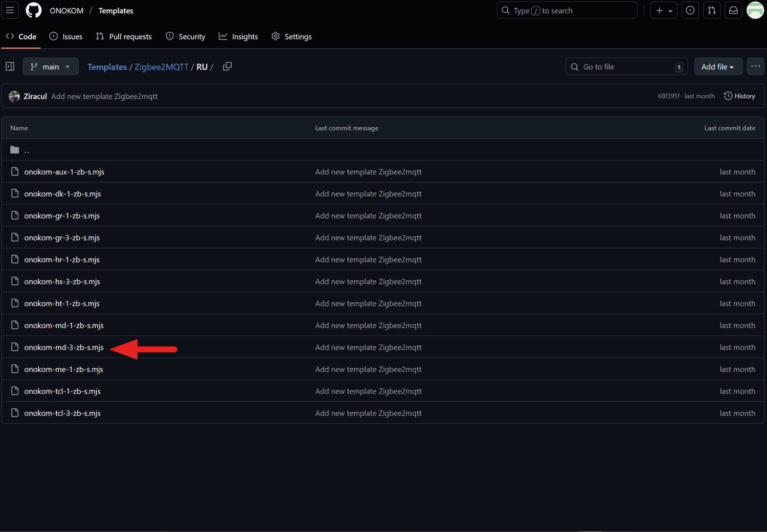The image size is (767, 532).
Task: Open file onokom-md-3-zb-s.mjs
Action: [x=64, y=348]
